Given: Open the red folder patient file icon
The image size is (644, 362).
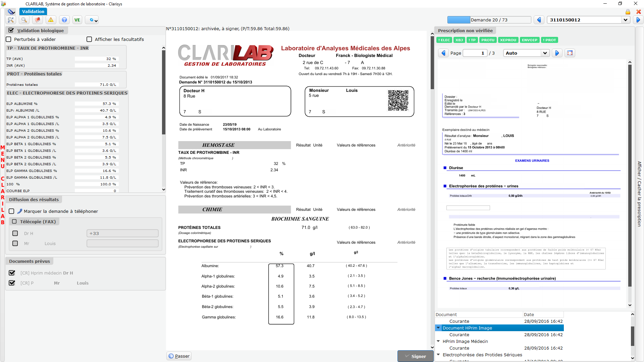Looking at the screenshot, I should (38, 20).
